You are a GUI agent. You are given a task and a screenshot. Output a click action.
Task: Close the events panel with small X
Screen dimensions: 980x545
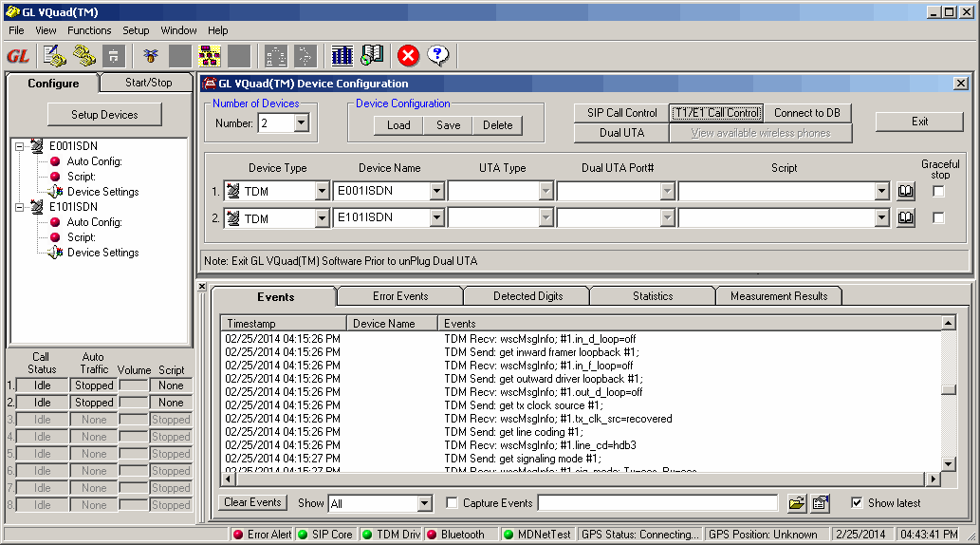coord(202,287)
